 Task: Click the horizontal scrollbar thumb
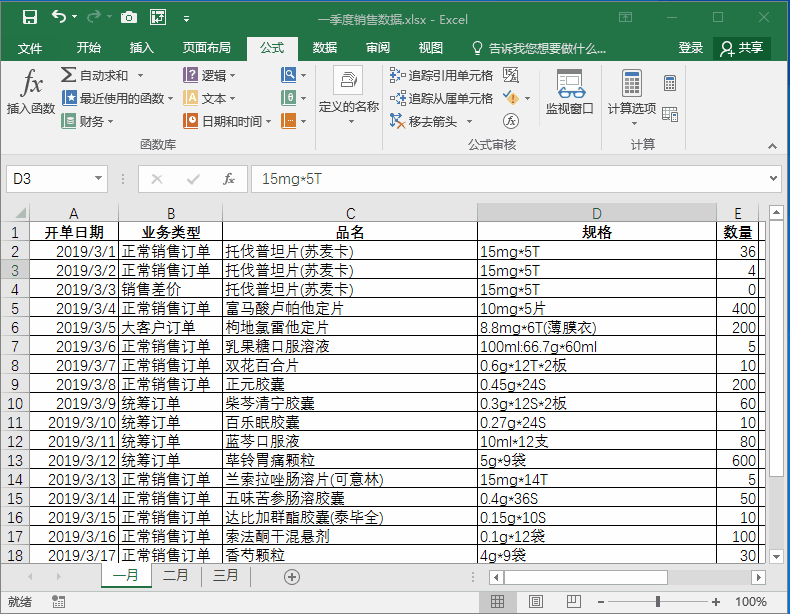pyautogui.click(x=585, y=577)
